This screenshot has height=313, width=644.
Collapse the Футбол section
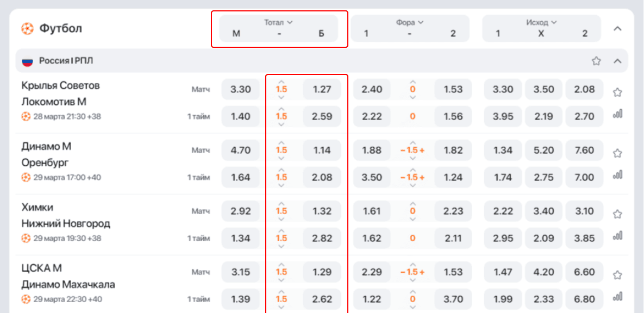pos(617,29)
